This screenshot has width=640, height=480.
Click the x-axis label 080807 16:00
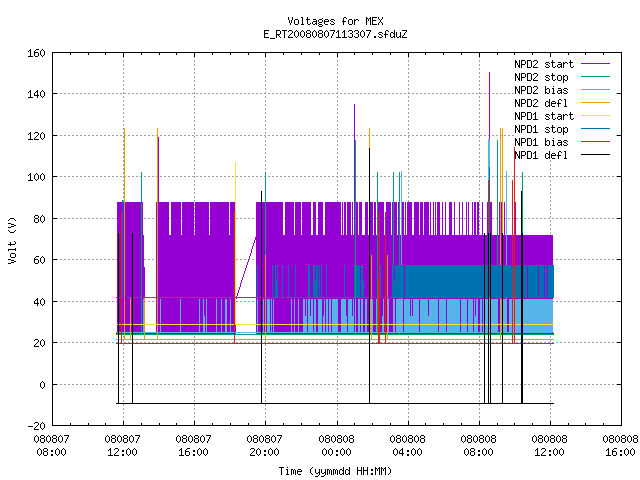[x=193, y=446]
